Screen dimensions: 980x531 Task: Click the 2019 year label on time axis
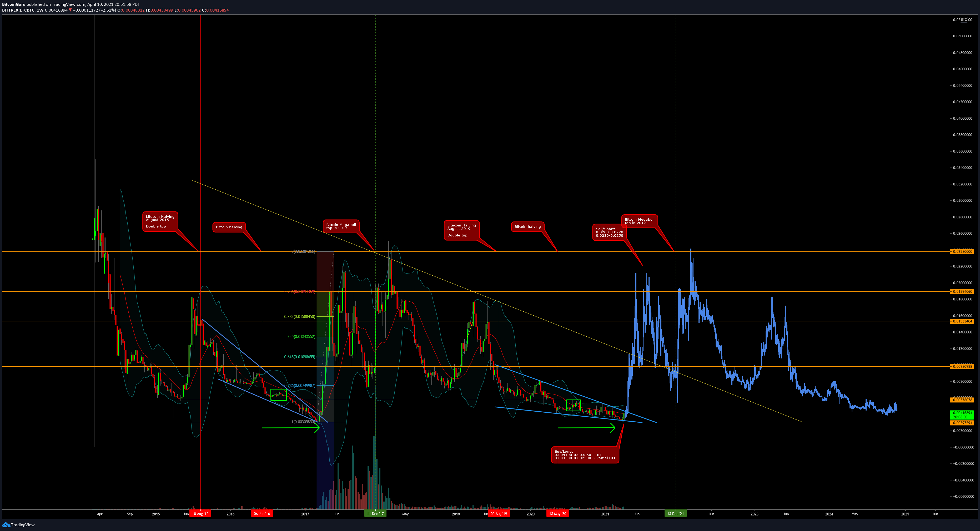pyautogui.click(x=456, y=514)
